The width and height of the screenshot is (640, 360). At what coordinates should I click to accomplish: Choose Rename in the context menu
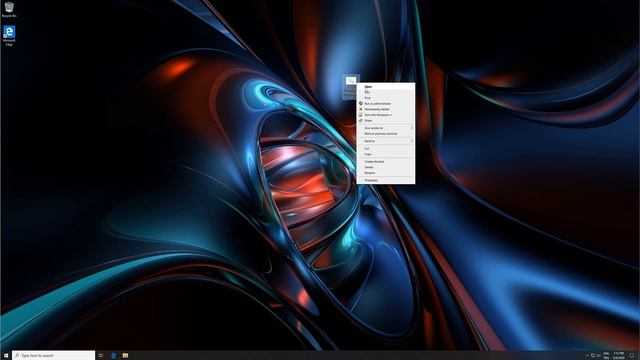[386, 173]
